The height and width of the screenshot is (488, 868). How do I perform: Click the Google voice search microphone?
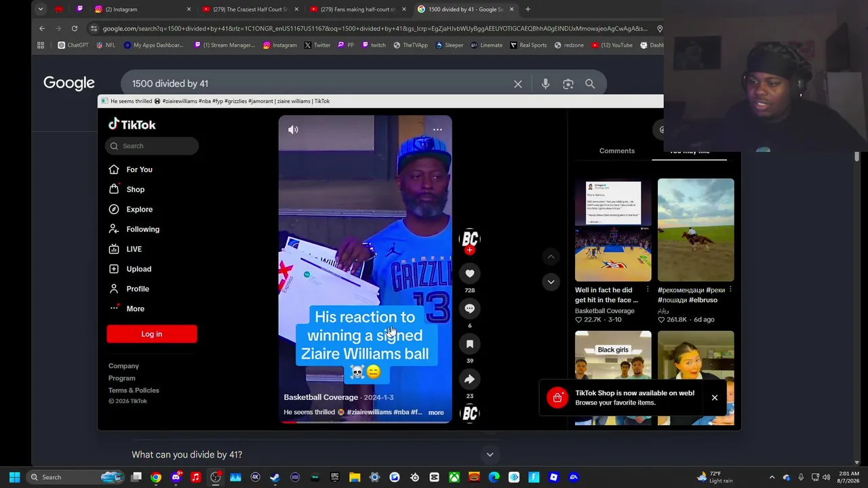click(x=545, y=83)
